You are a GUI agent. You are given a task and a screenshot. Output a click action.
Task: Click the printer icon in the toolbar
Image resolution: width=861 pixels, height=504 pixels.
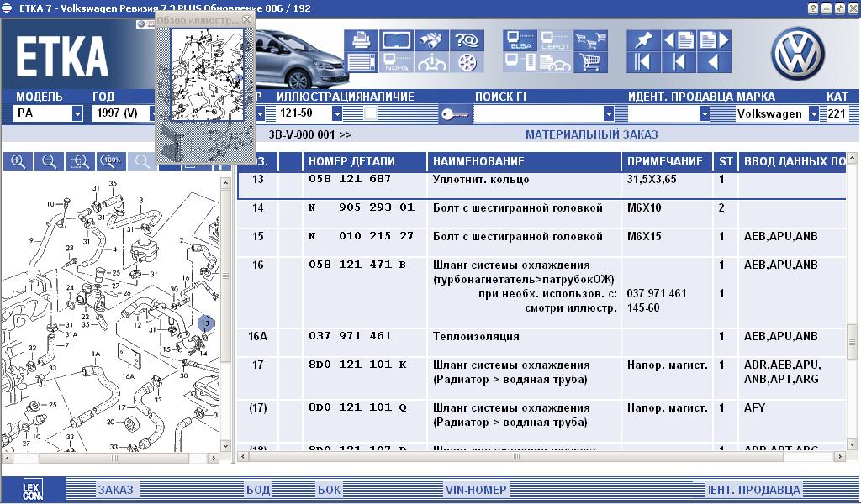click(362, 40)
